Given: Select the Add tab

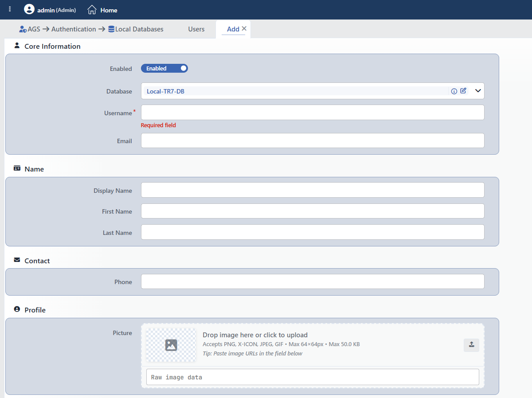Looking at the screenshot, I should pos(233,29).
